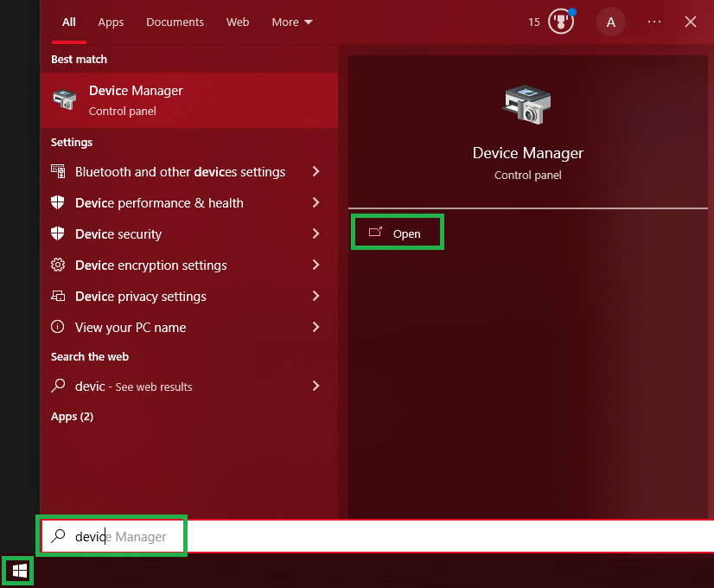This screenshot has width=714, height=588.
Task: Click the Settings section heading
Action: click(x=72, y=143)
